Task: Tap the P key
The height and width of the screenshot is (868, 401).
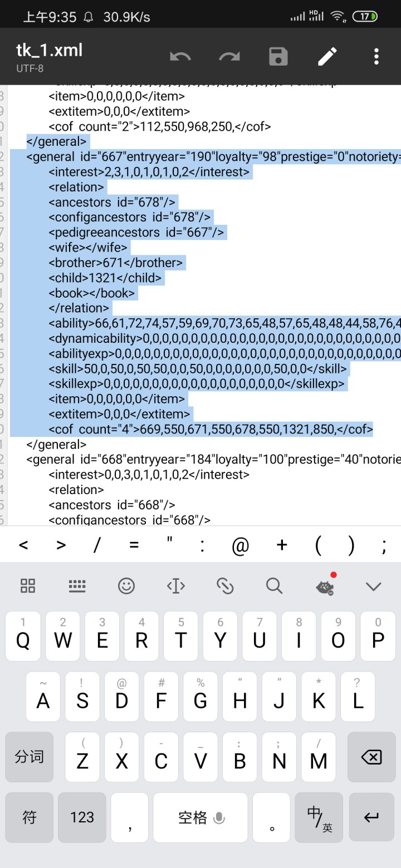Action: 378,636
